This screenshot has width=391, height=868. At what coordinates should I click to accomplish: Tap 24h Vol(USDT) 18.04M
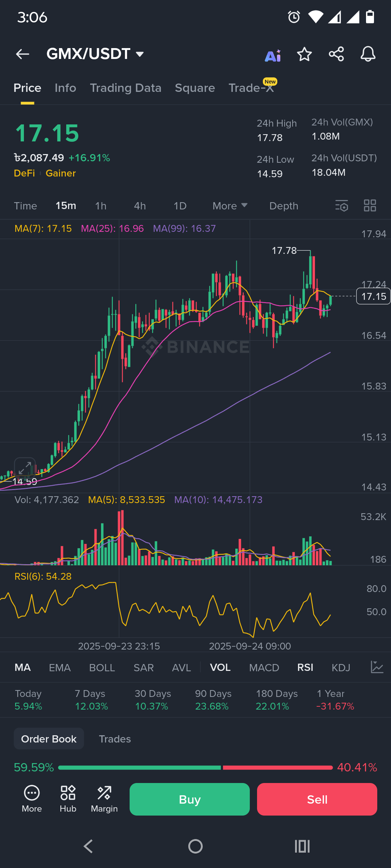[x=329, y=172]
